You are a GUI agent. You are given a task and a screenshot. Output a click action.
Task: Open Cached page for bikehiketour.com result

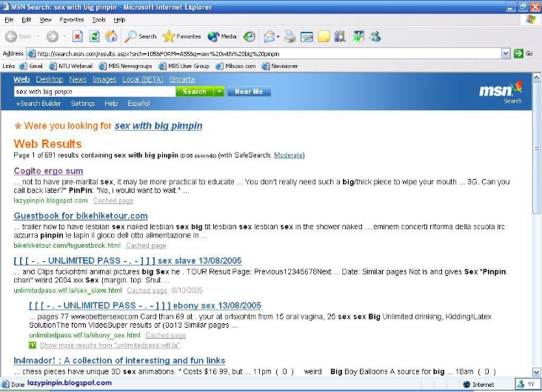pos(146,246)
